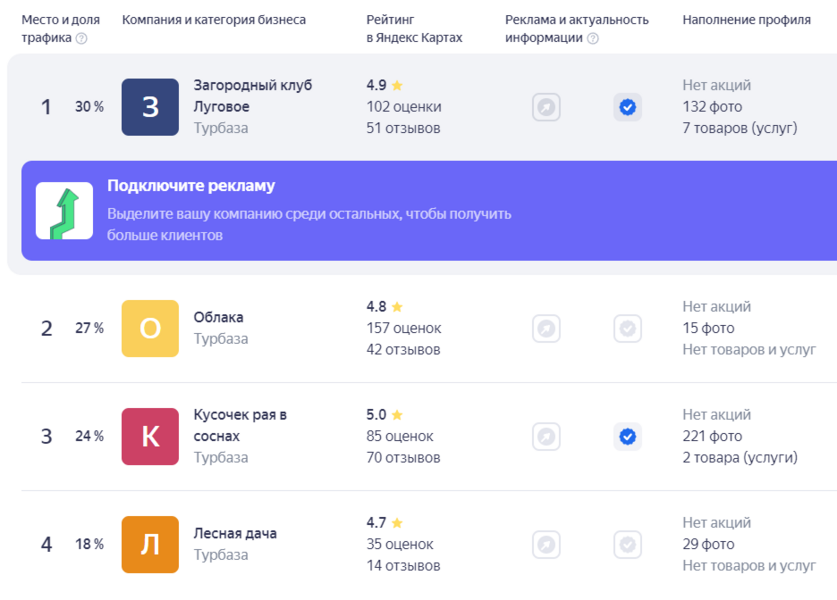Click traffic share '27 %'
The width and height of the screenshot is (837, 600).
[x=89, y=328]
